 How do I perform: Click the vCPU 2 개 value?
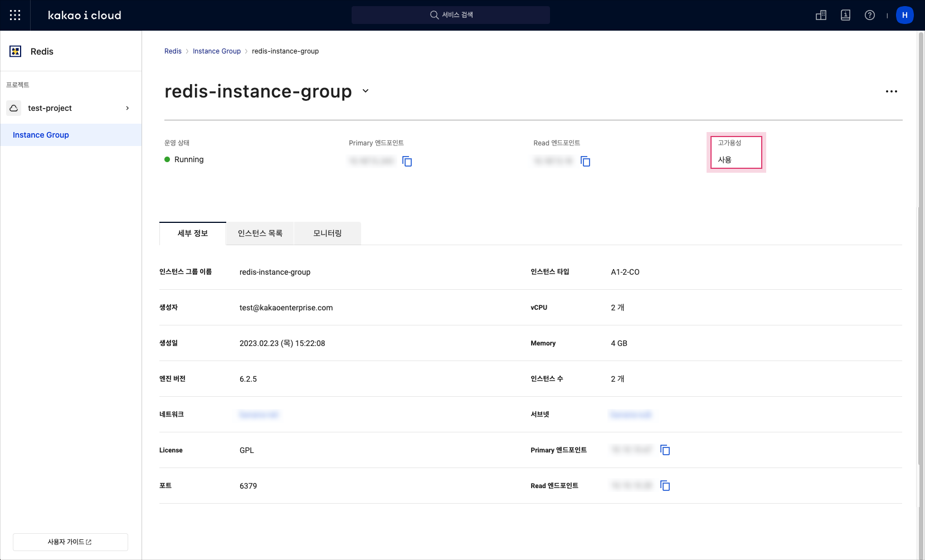tap(617, 308)
